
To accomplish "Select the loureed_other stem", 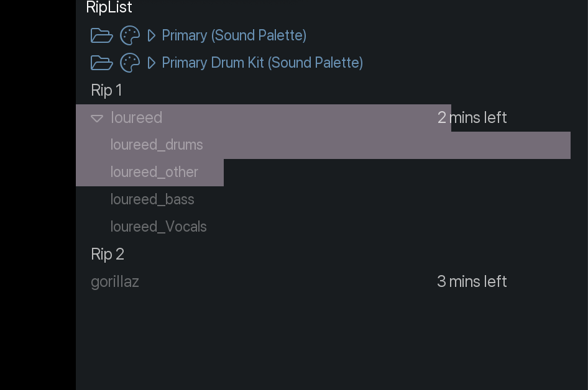I will pyautogui.click(x=154, y=172).
